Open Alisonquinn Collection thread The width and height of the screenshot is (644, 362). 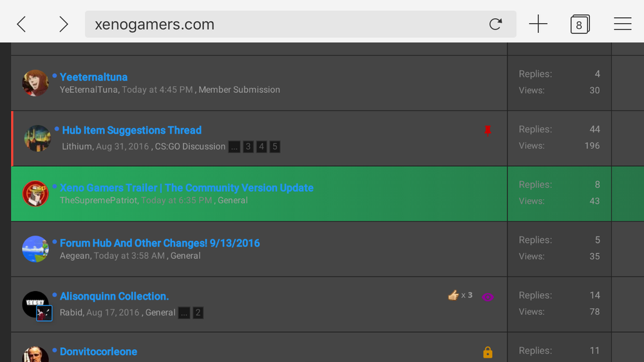coord(114,296)
